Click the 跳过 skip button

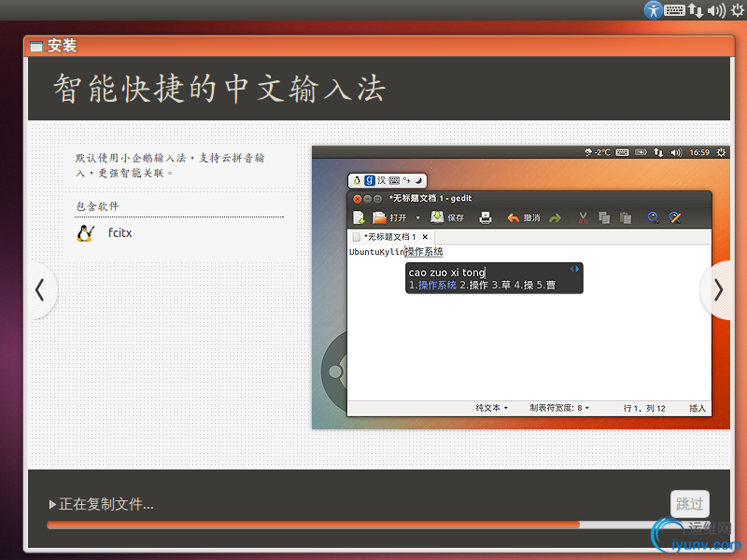(689, 503)
